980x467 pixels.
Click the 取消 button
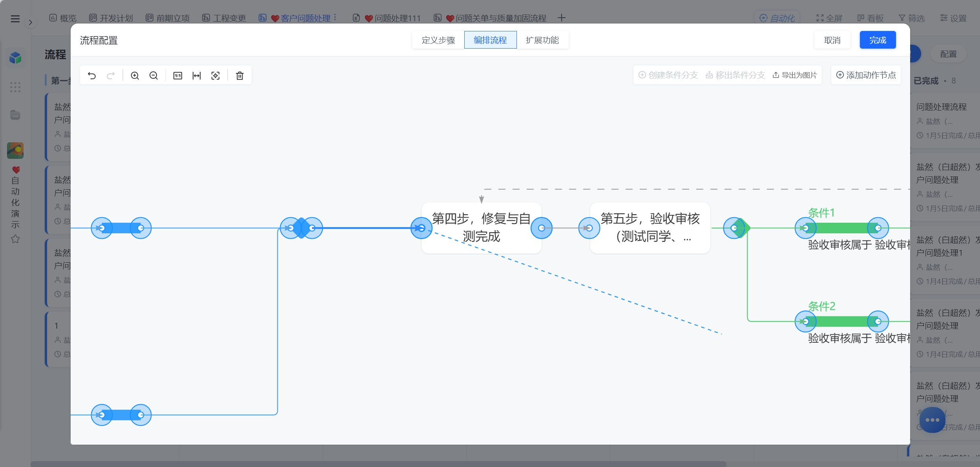pyautogui.click(x=832, y=40)
